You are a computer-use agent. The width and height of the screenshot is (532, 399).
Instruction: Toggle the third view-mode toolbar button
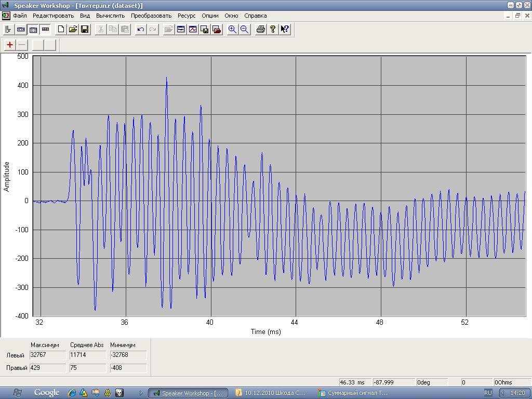click(x=33, y=29)
